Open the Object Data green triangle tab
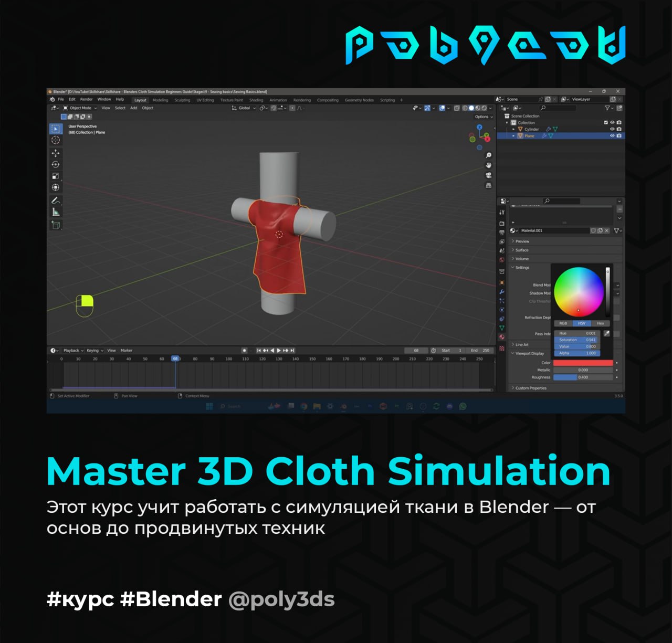The width and height of the screenshot is (672, 643). pos(502,328)
